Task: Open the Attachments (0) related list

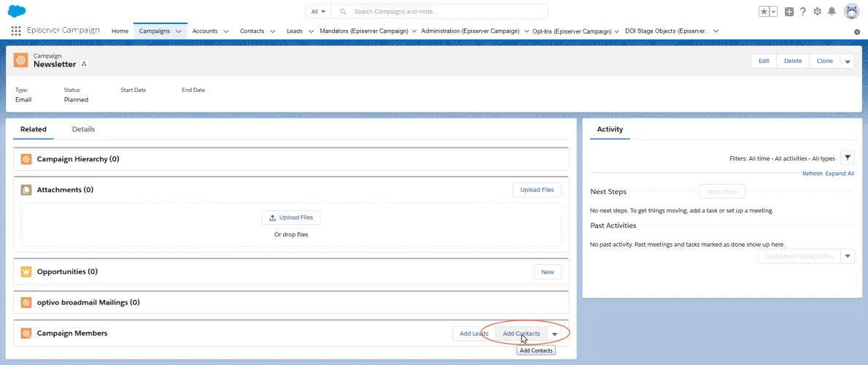Action: pyautogui.click(x=66, y=190)
